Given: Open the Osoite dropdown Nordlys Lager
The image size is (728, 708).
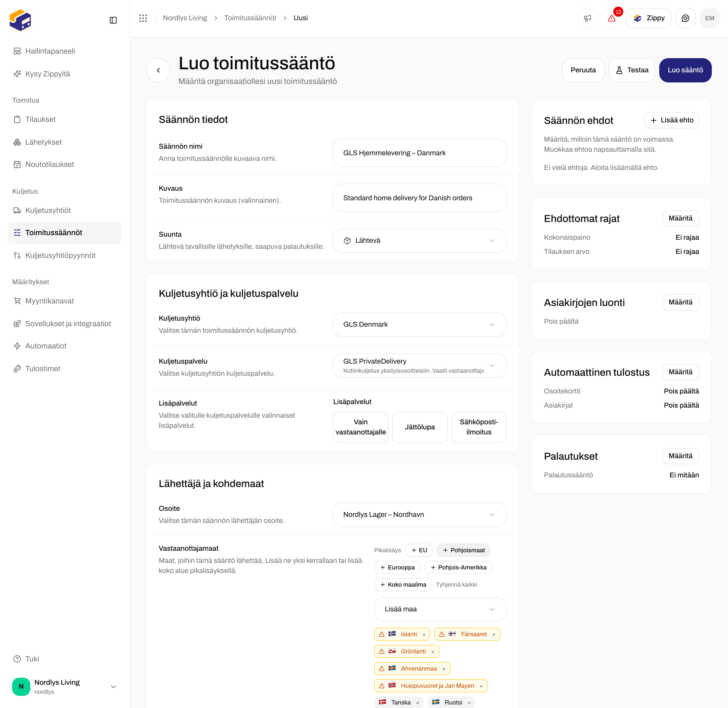Looking at the screenshot, I should click(419, 515).
